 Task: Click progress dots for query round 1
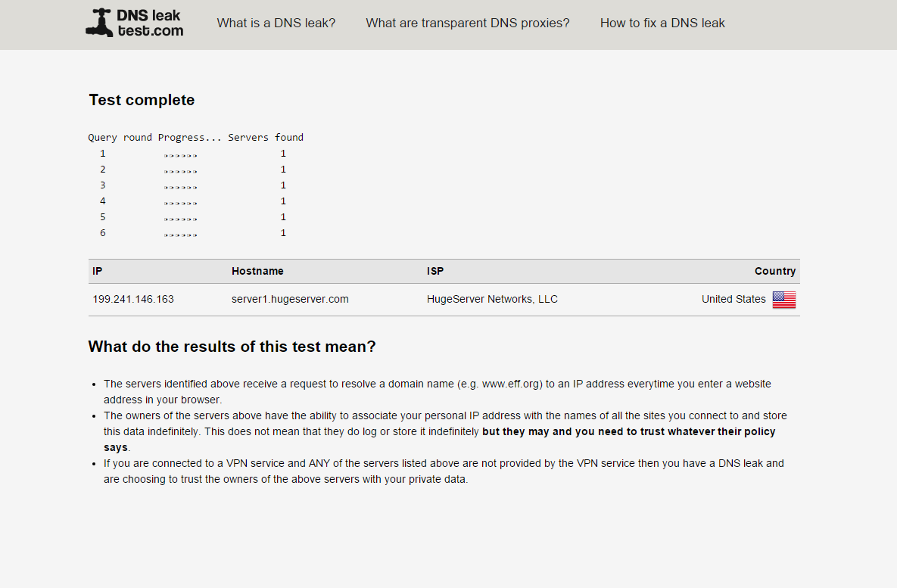(x=180, y=155)
